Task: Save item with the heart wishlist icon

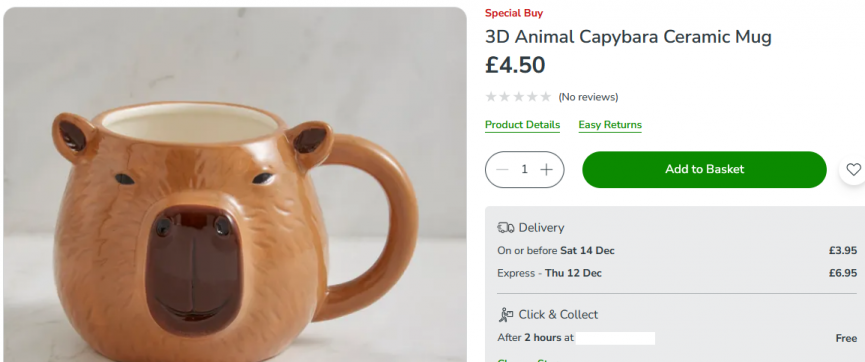Action: (x=853, y=169)
